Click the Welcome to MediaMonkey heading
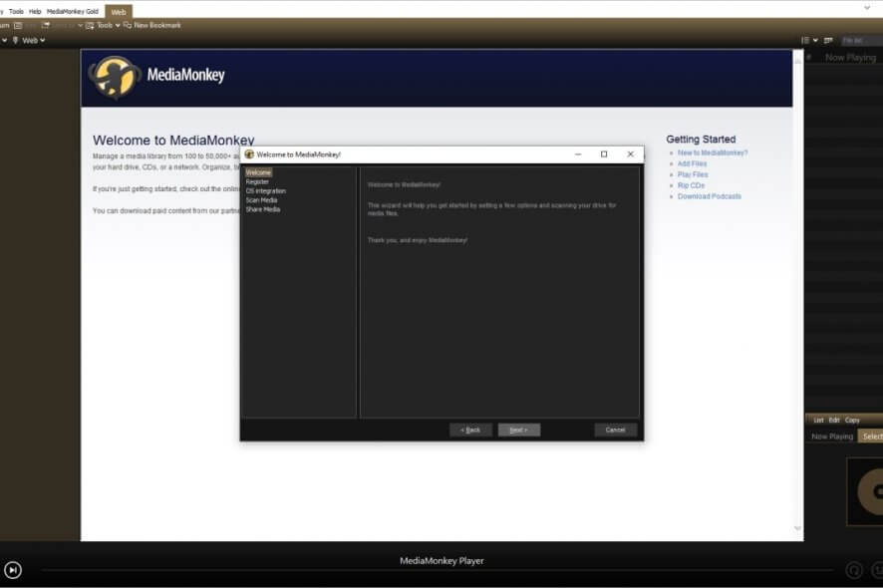The width and height of the screenshot is (883, 588). pyautogui.click(x=173, y=141)
